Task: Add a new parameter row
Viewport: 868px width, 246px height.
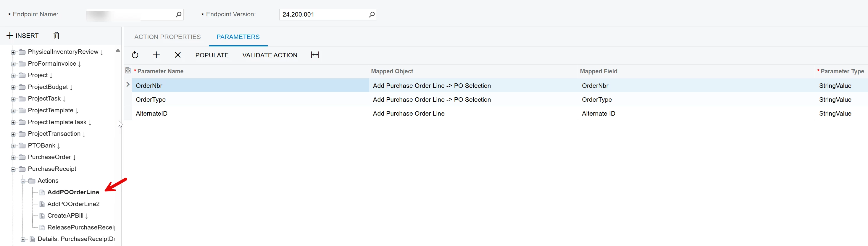Action: tap(156, 55)
